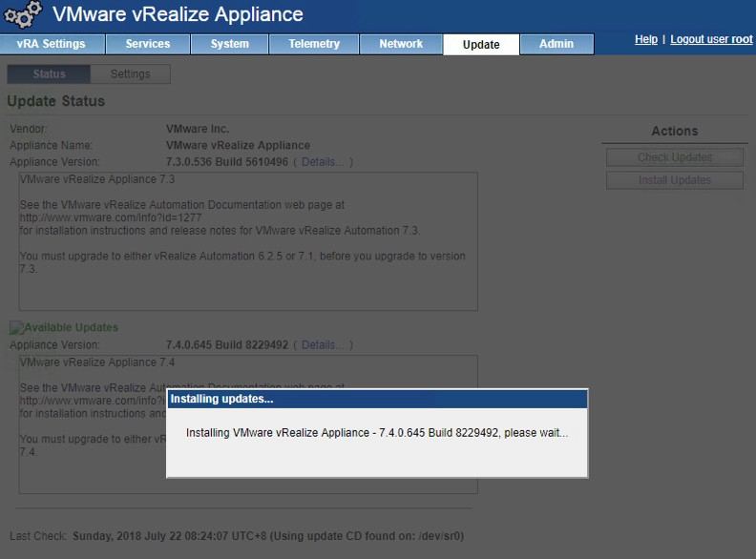Viewport: 756px width, 559px height.
Task: Click the 7.3.0.536 Build 5610496 version text
Action: 227,162
